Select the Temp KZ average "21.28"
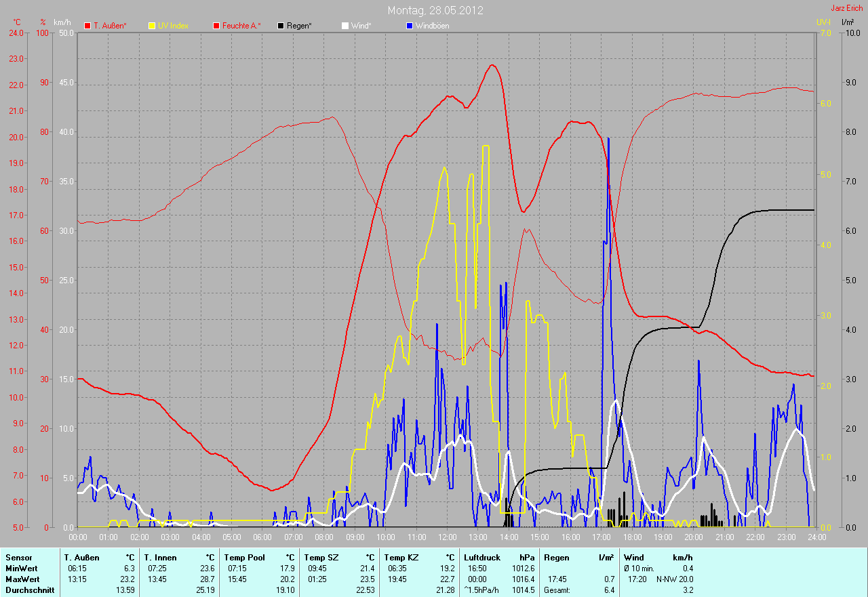 (x=445, y=590)
